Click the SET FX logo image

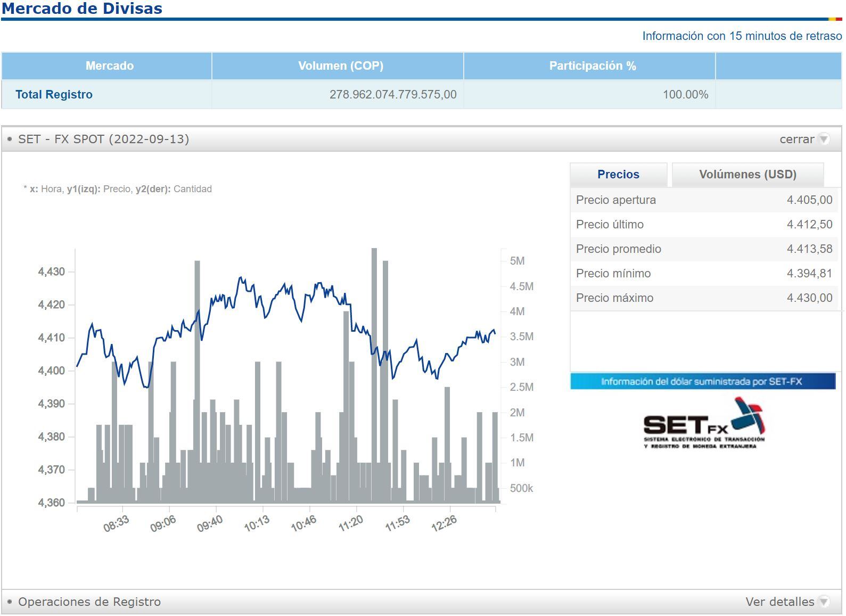tap(704, 424)
